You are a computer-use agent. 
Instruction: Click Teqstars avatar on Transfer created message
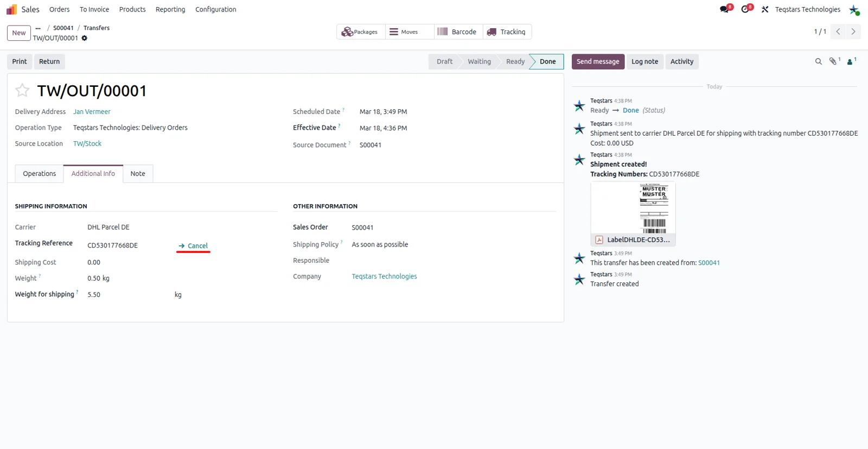(579, 279)
